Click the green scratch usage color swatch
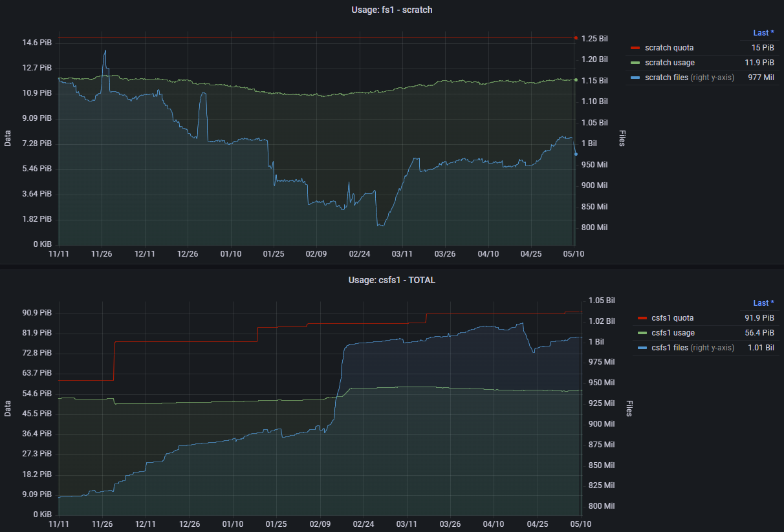Screen dimensions: 784x532 [x=635, y=63]
